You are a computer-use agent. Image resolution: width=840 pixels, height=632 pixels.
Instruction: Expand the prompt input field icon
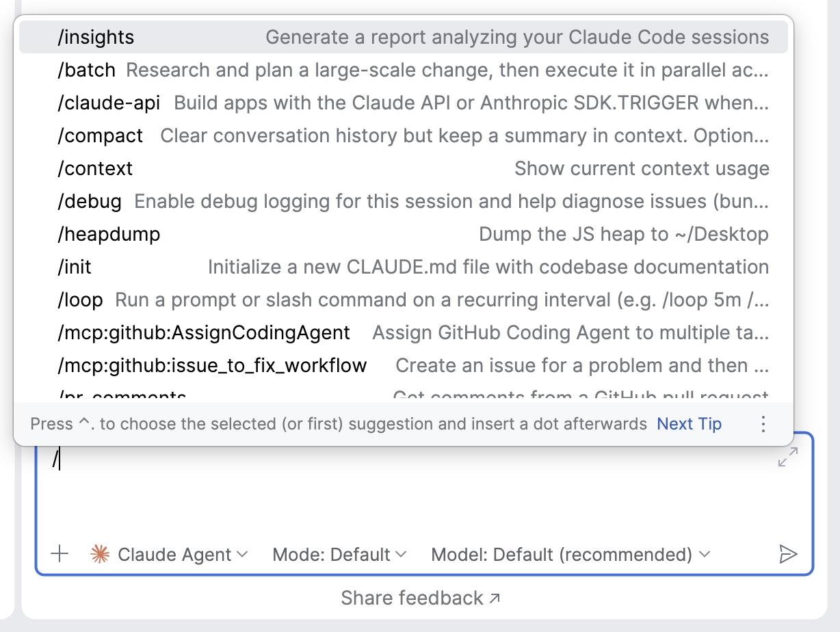(788, 457)
